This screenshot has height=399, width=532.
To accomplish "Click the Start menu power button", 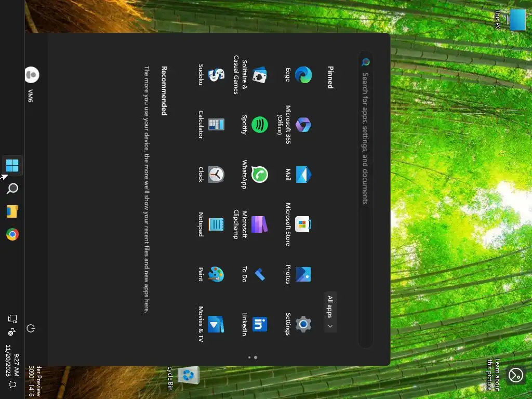I will (x=31, y=328).
